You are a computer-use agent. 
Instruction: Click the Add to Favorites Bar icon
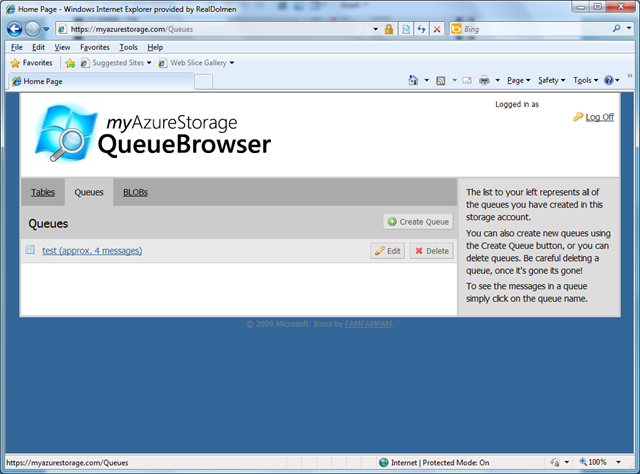pos(70,63)
